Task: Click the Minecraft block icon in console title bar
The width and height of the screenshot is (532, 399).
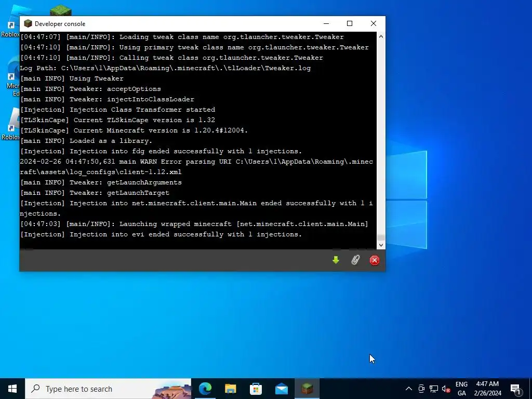Action: click(x=28, y=24)
